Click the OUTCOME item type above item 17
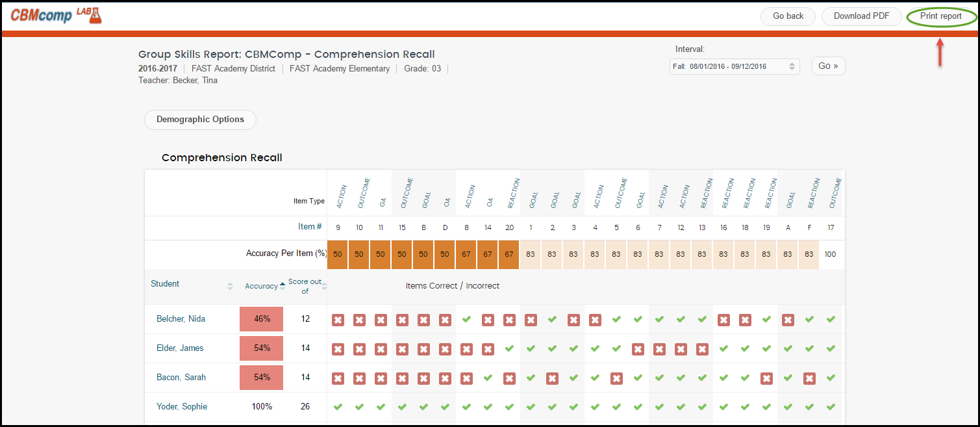This screenshot has height=427, width=980. point(835,193)
